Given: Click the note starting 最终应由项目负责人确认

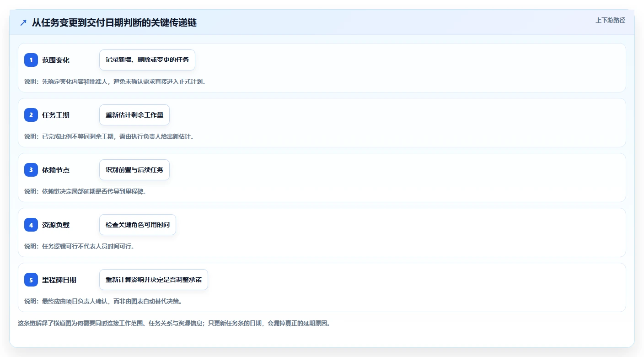Looking at the screenshot, I should pos(103,301).
